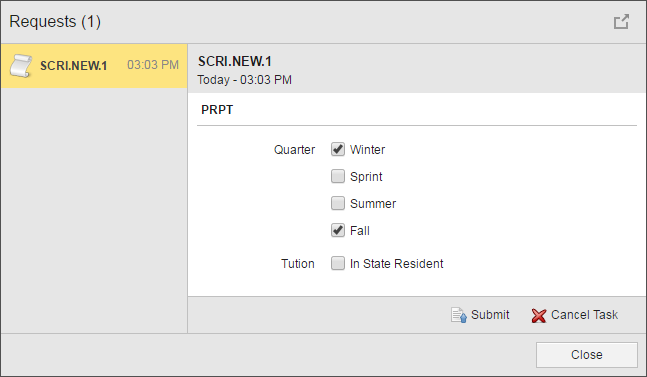The image size is (647, 377).
Task: Click the red X Cancel Task icon
Action: tap(538, 316)
